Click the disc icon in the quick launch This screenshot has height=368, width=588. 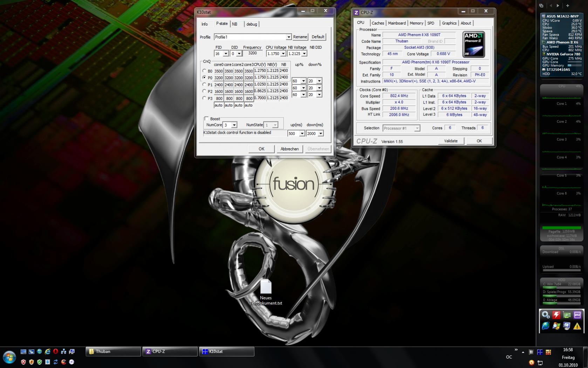point(71,362)
